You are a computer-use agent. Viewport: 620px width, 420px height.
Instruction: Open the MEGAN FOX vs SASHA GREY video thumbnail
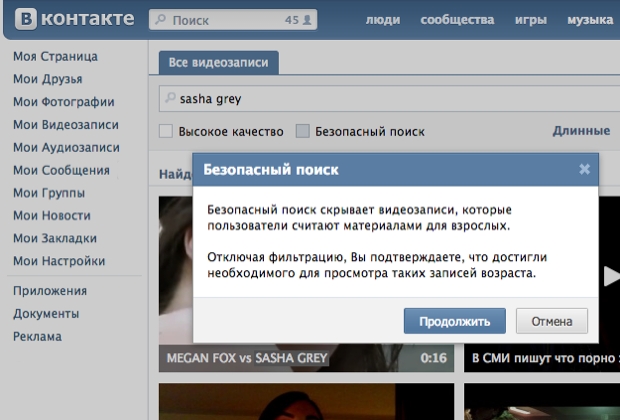click(306, 284)
